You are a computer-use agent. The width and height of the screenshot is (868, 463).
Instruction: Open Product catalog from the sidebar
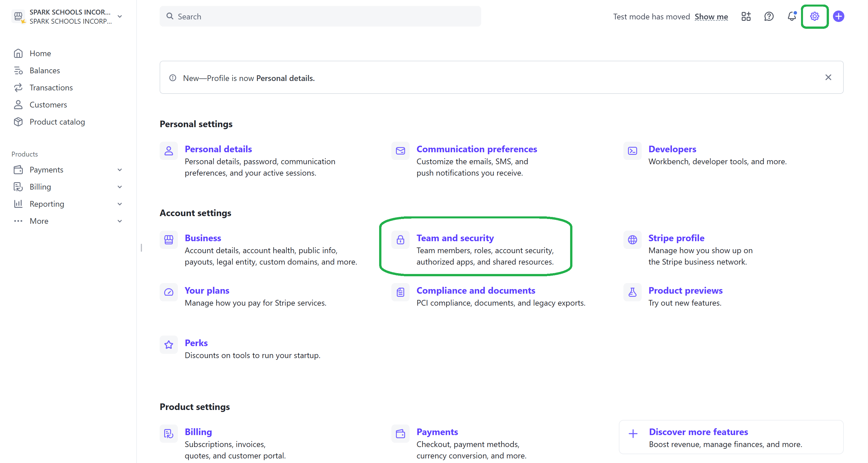pos(57,122)
